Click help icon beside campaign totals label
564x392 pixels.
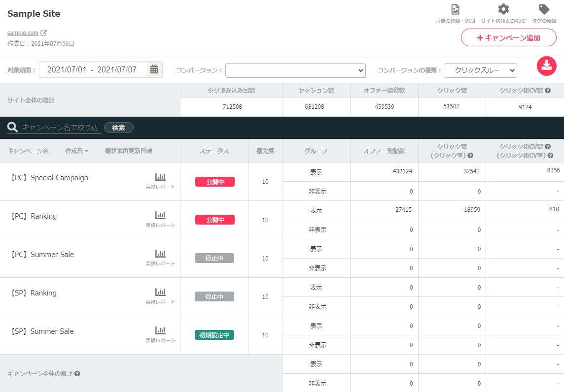(77, 374)
